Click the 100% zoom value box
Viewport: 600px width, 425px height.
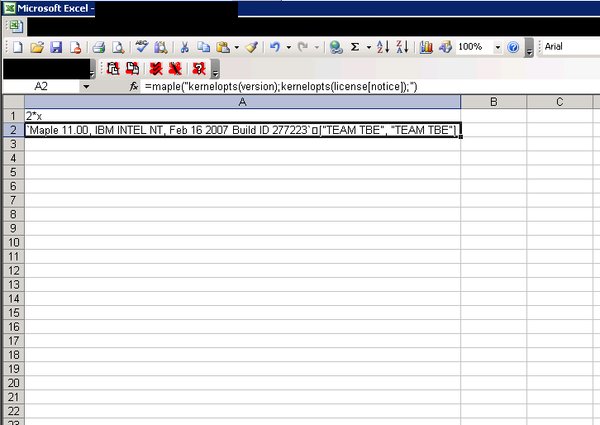click(474, 47)
